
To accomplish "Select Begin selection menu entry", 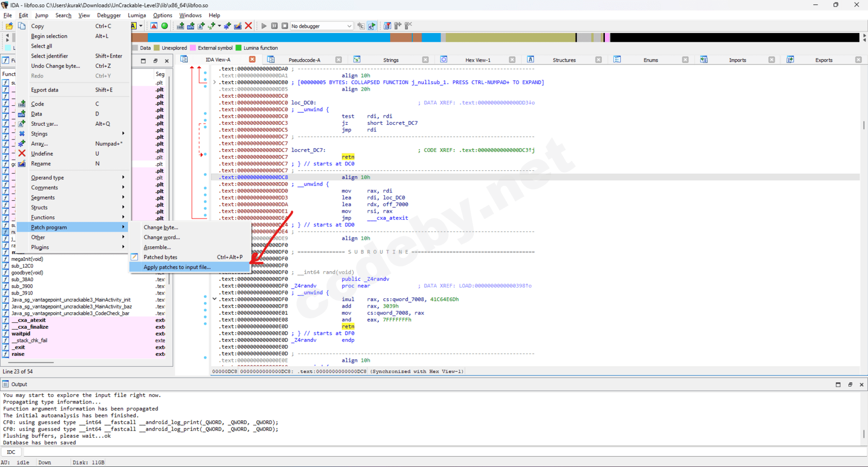I will click(73, 36).
